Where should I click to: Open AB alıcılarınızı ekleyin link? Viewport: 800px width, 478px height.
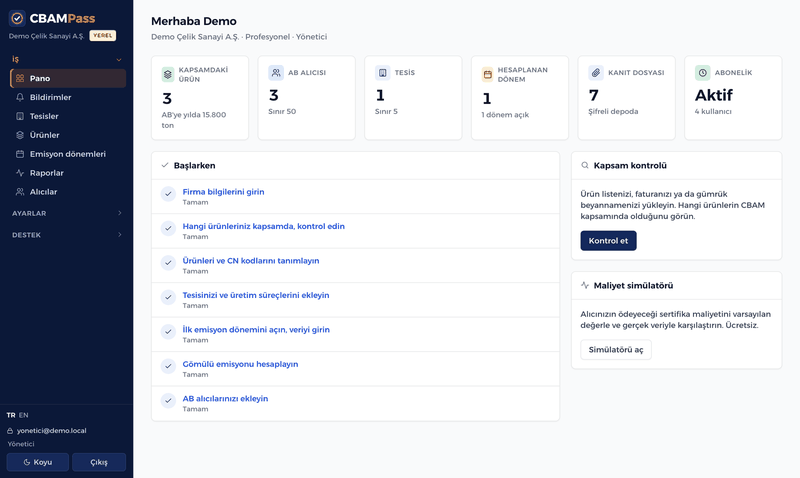226,398
